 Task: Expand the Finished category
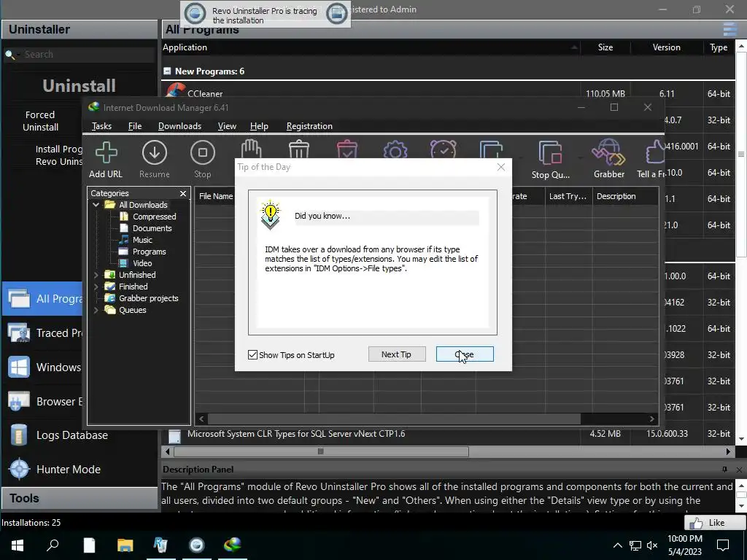coord(96,287)
